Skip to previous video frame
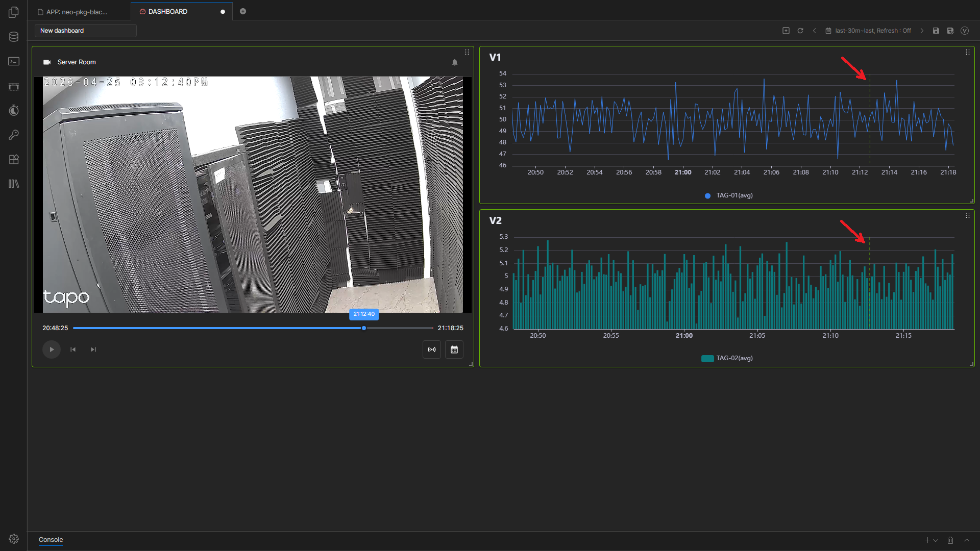Screen dimensions: 980x551 (x=73, y=349)
